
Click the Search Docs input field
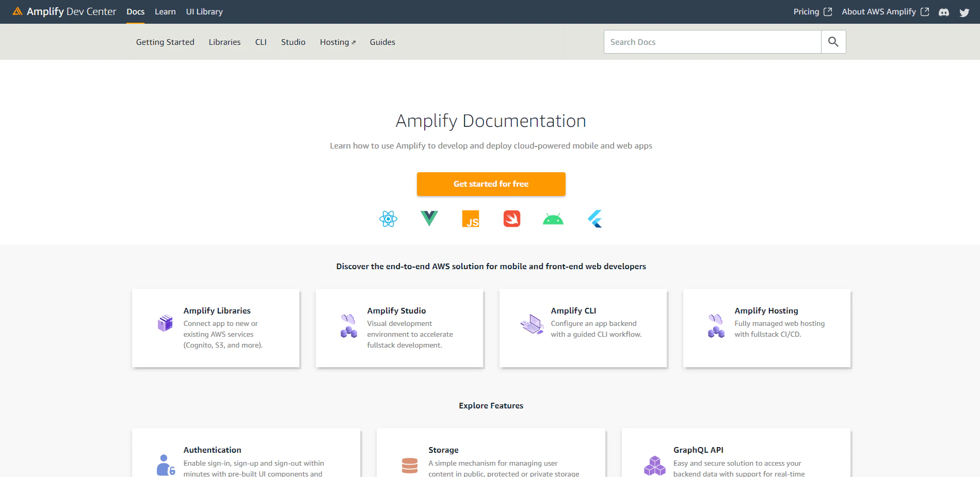point(712,42)
